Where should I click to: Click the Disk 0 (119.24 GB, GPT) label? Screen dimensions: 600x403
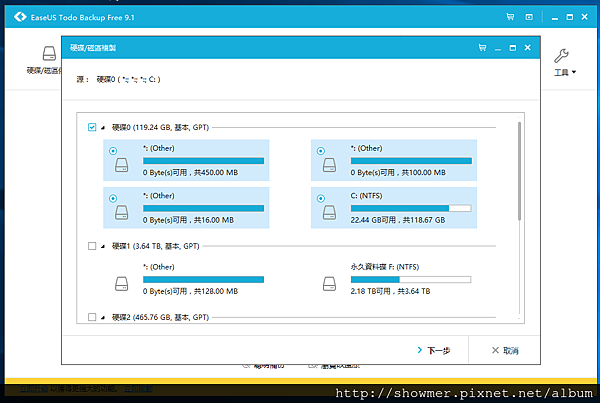point(160,127)
